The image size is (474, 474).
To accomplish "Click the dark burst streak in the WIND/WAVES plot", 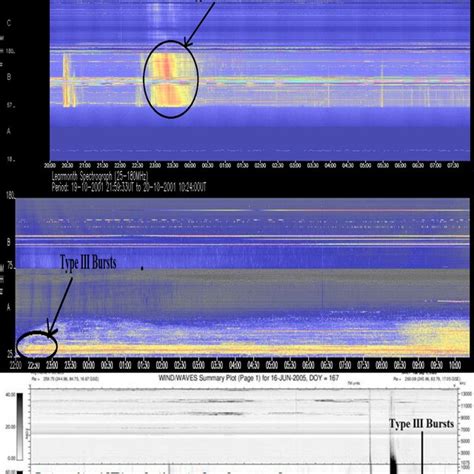I will click(393, 457).
